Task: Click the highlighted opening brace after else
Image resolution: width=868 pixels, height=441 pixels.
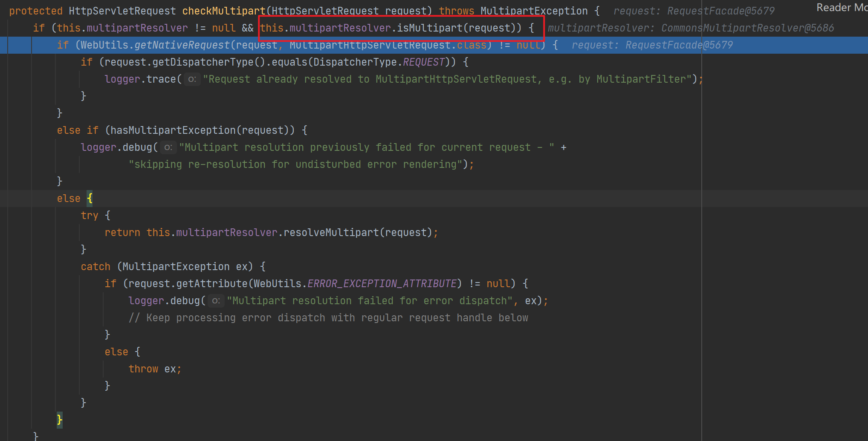Action: point(90,199)
